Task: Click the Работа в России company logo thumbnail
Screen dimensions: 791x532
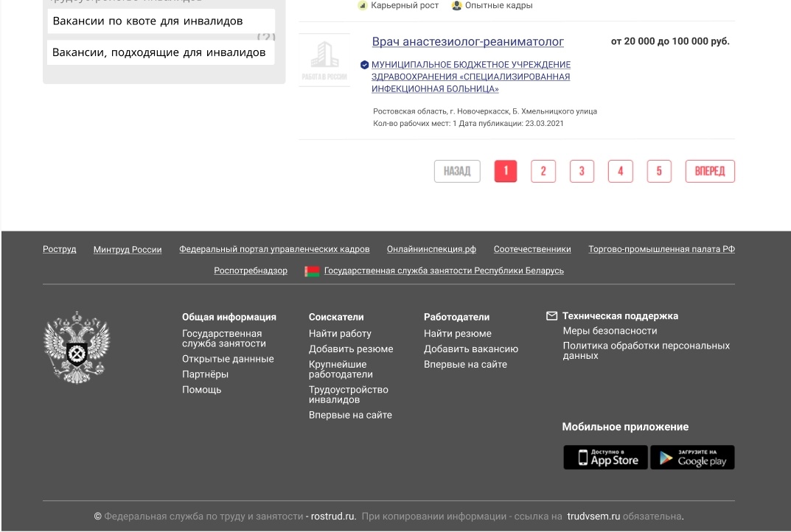Action: 324,57
